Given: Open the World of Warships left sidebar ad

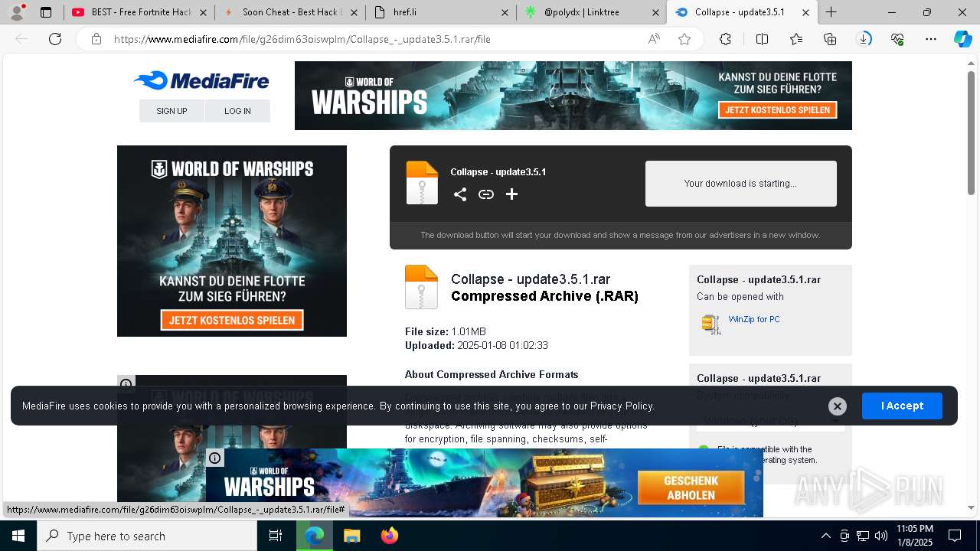Looking at the screenshot, I should (x=232, y=241).
